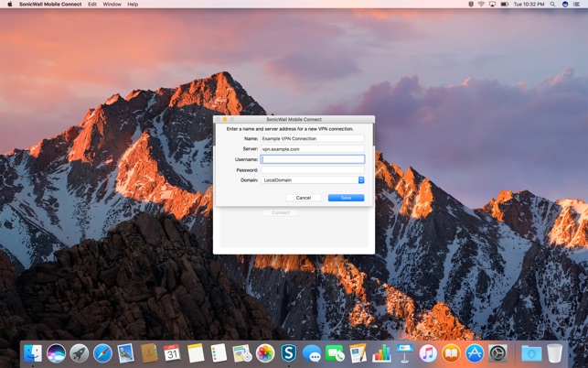Viewport: 588px width, 368px height.
Task: Launch iTunes from the dock
Action: tap(428, 352)
